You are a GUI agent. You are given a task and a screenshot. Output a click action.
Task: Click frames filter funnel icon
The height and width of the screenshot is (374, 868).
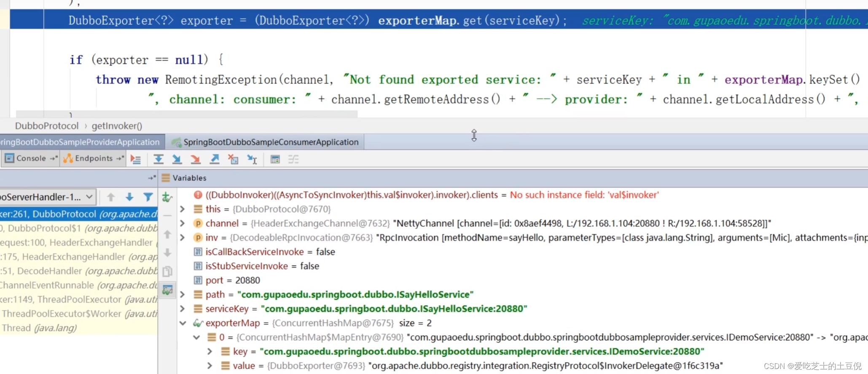pyautogui.click(x=148, y=197)
